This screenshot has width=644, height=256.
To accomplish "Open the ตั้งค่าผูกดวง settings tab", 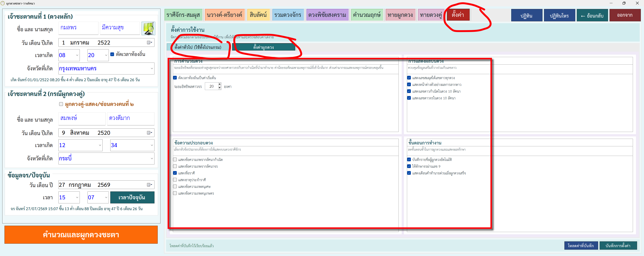I will pyautogui.click(x=263, y=47).
